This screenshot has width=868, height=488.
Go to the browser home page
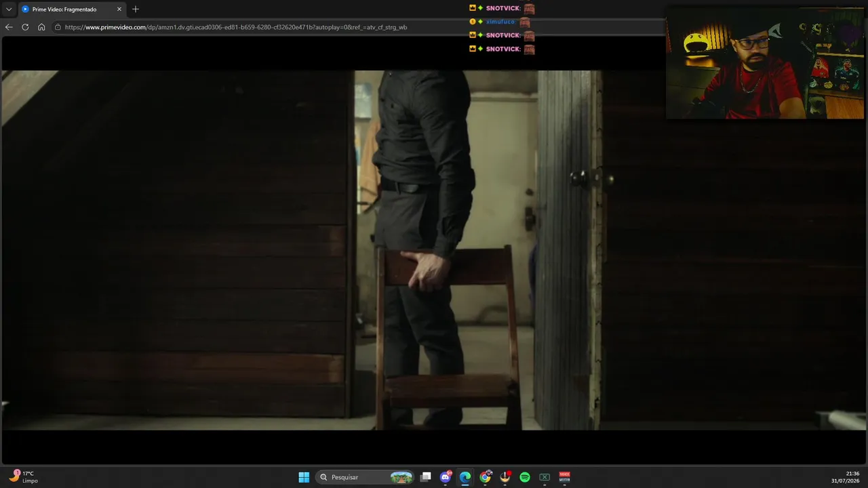point(41,27)
